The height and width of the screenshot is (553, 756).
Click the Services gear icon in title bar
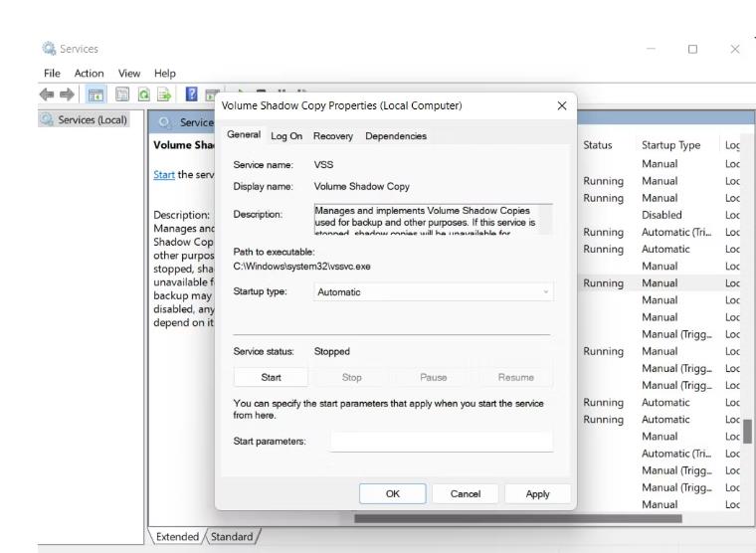click(x=49, y=48)
